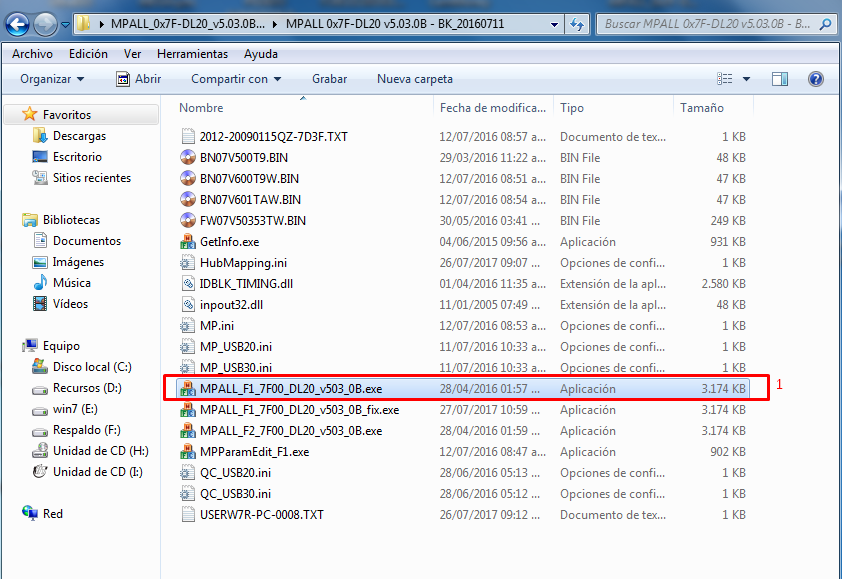Click the folder icon in address bar
The image size is (842, 579).
point(83,24)
